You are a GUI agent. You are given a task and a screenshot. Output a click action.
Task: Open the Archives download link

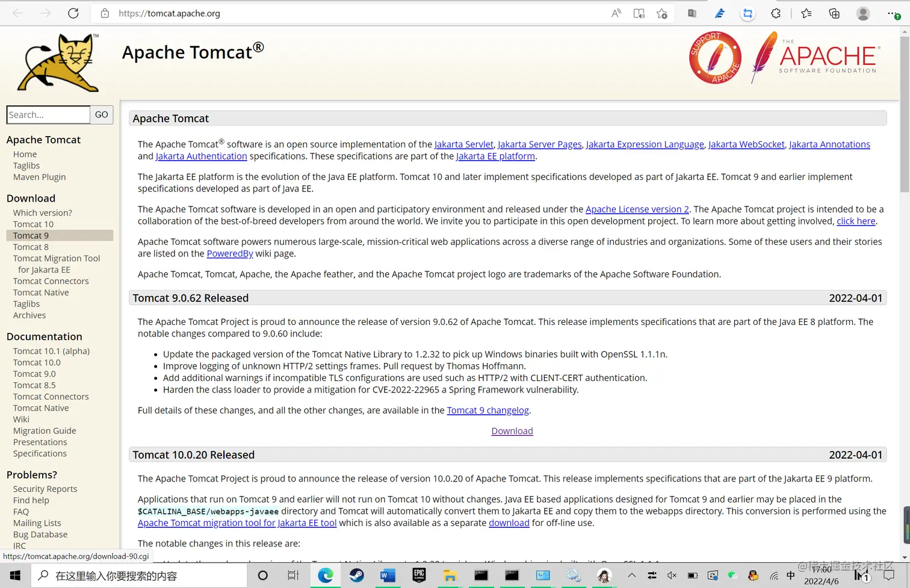click(x=29, y=315)
